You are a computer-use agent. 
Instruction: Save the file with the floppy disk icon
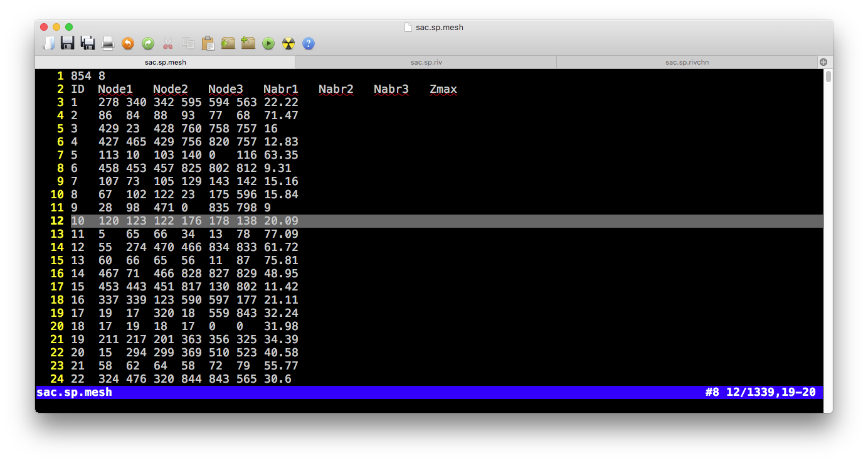[67, 43]
